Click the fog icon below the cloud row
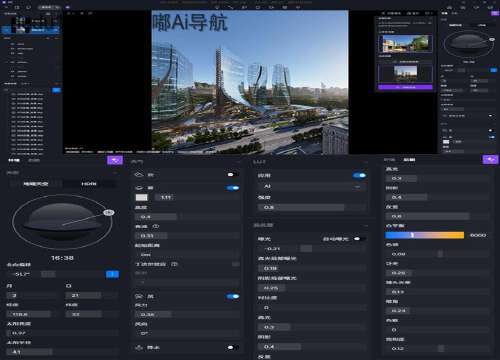This screenshot has height=360, width=500. click(x=139, y=188)
